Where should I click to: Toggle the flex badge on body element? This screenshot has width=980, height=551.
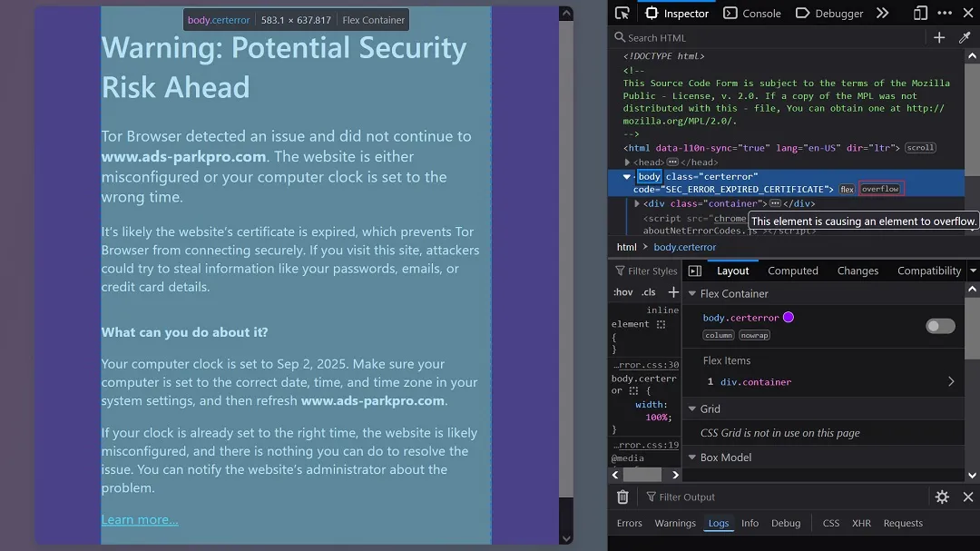pos(847,189)
